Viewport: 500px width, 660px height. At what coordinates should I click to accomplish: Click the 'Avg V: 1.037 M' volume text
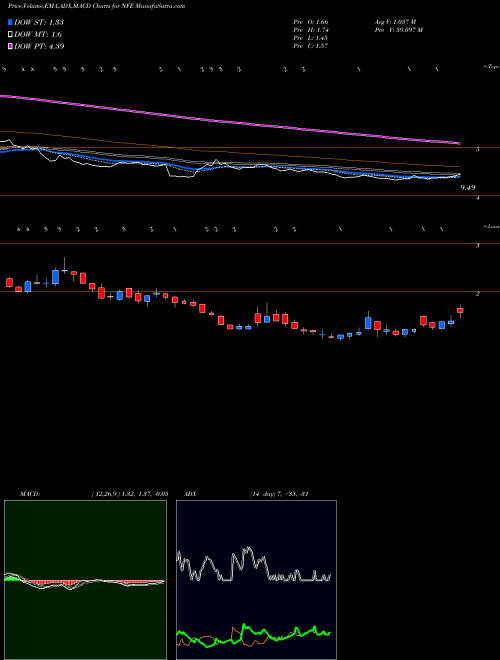[x=395, y=22]
